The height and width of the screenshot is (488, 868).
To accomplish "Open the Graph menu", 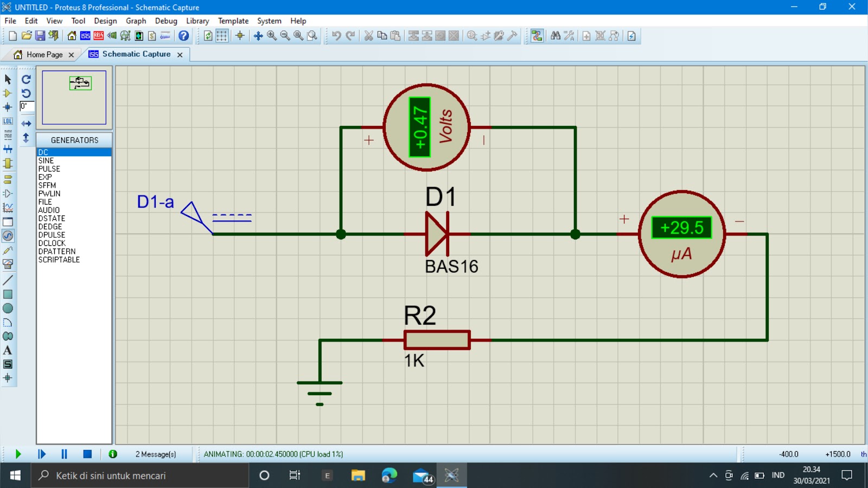I will tap(136, 21).
